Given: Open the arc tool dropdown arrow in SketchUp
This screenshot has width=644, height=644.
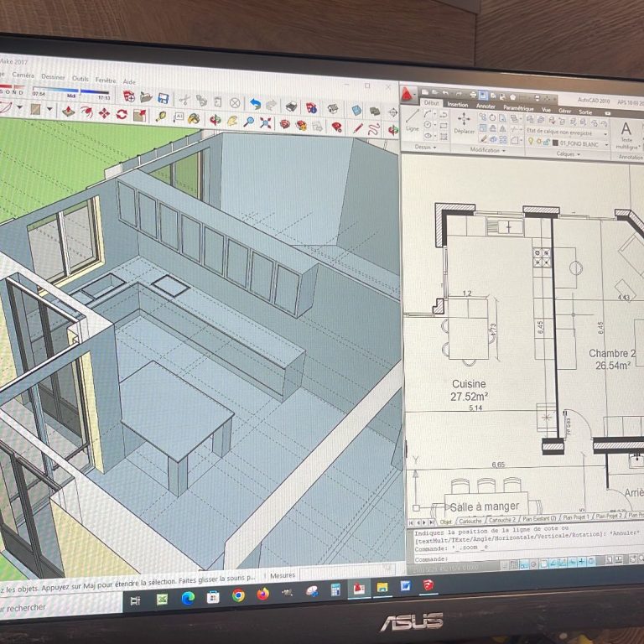Looking at the screenshot, I should tap(19, 107).
